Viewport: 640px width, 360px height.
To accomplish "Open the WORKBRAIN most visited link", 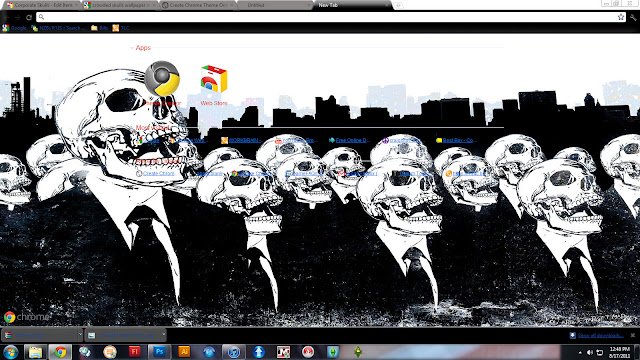I will coord(241,140).
